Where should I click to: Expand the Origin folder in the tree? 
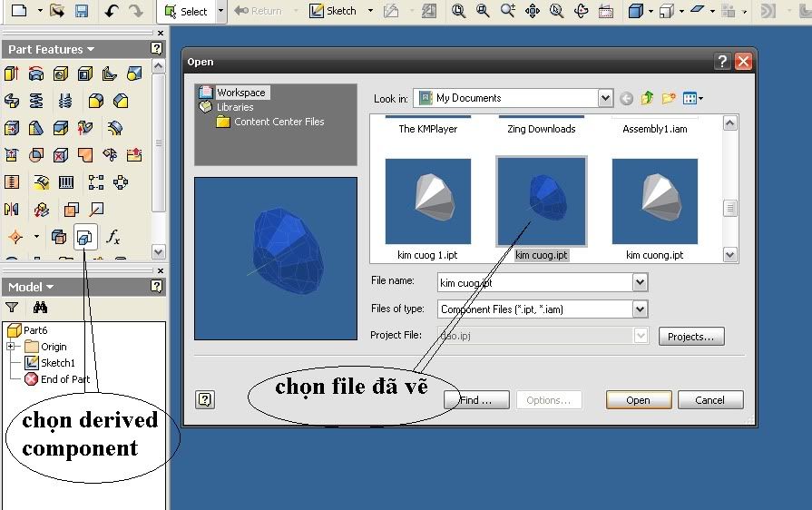11,347
